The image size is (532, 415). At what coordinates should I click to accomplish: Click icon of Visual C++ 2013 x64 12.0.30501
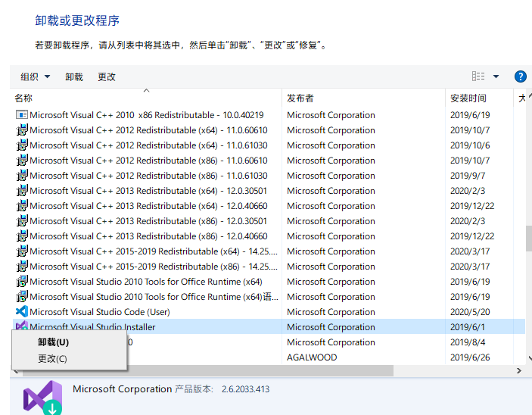click(22, 191)
